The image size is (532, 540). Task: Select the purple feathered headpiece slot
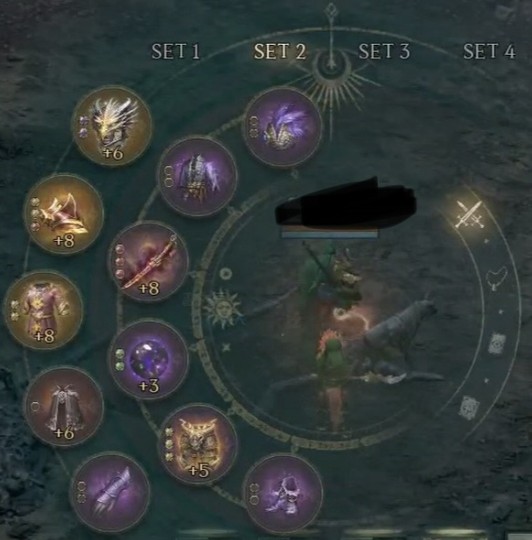283,126
